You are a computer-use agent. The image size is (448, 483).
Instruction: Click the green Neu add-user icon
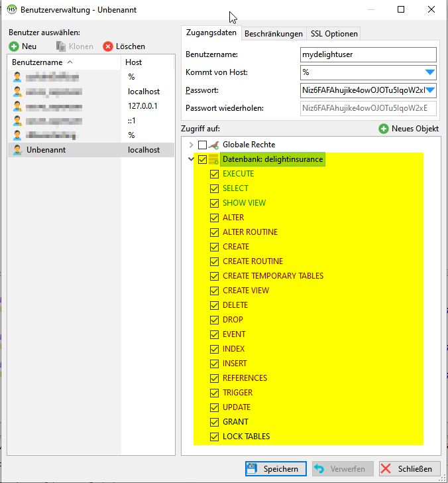(x=14, y=46)
